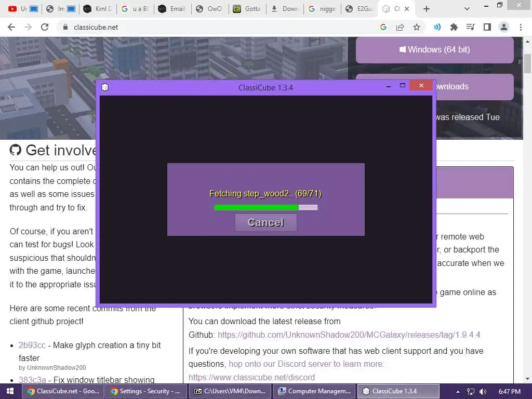This screenshot has height=399, width=532.
Task: Switch to the 'Down' downloads tab
Action: (x=284, y=9)
